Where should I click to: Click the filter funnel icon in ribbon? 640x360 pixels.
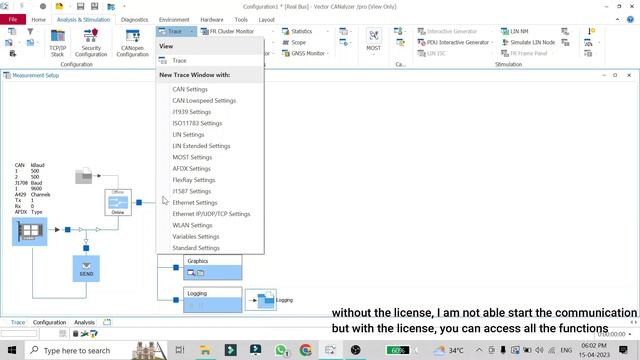pyautogui.click(x=30, y=31)
